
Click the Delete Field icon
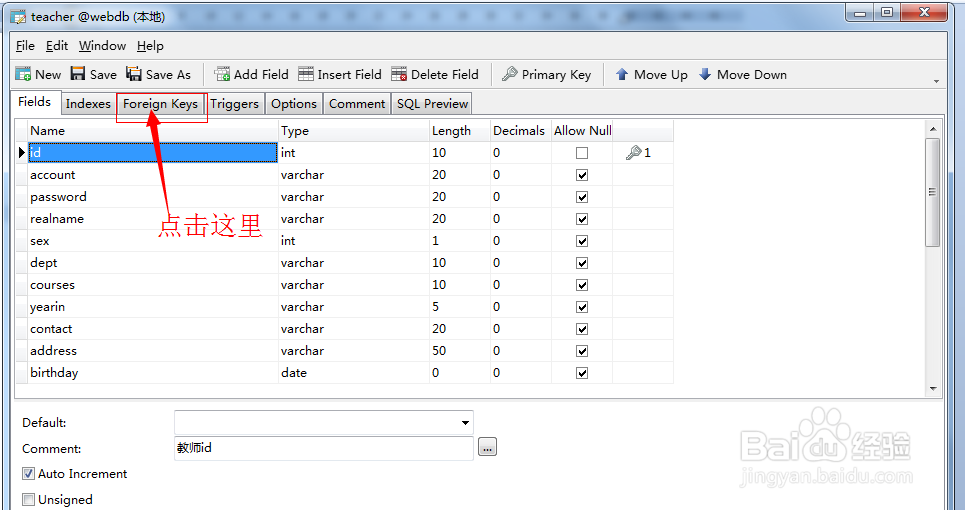click(399, 74)
